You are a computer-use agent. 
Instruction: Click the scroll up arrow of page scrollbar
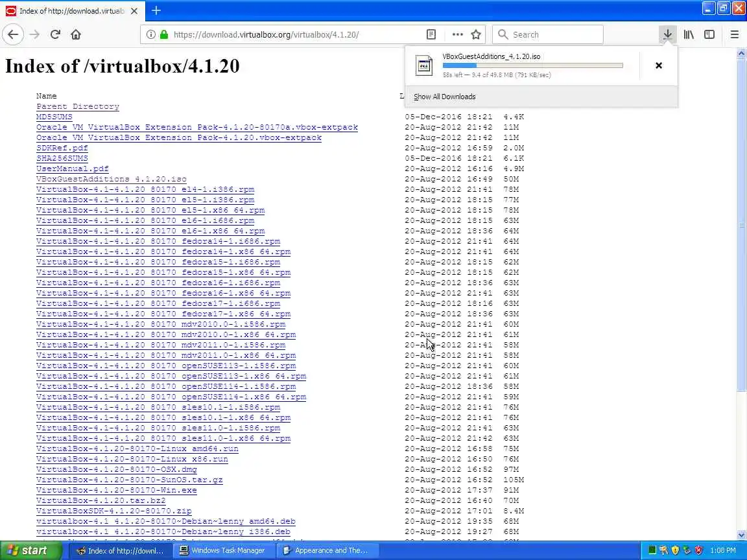tap(741, 53)
